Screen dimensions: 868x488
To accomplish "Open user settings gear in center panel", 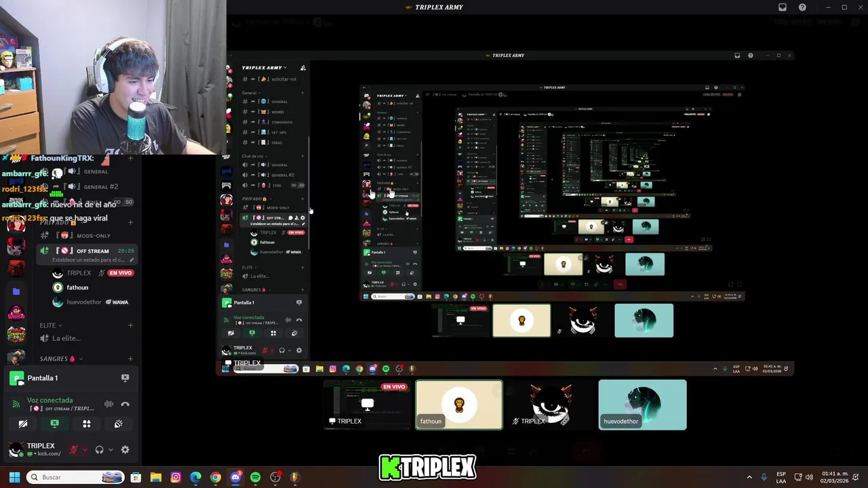I will point(299,350).
